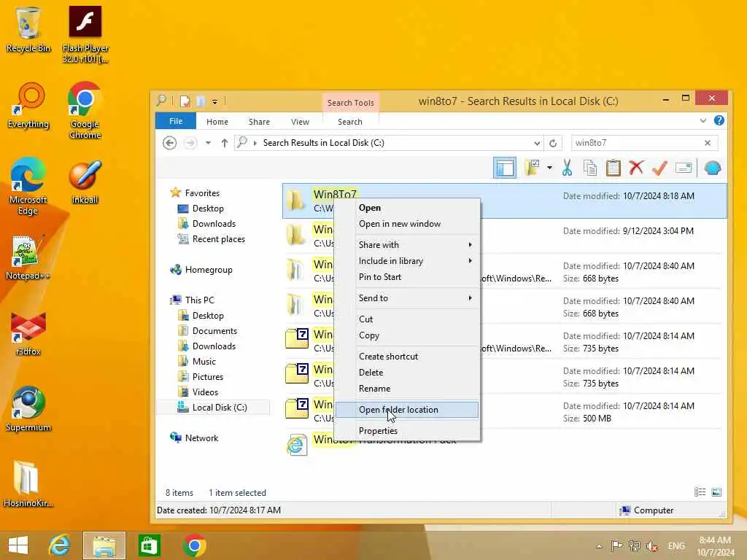Viewport: 747px width, 560px height.
Task: Open Customize Quick Access Toolbar dropdown
Action: [x=215, y=101]
